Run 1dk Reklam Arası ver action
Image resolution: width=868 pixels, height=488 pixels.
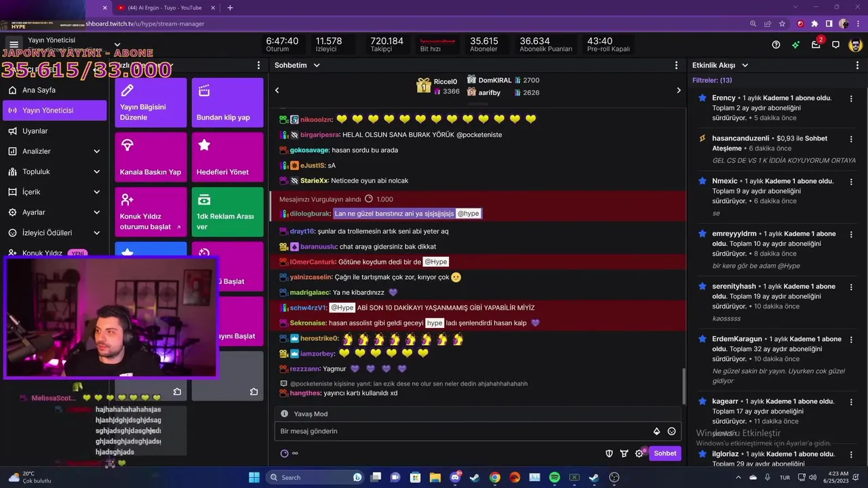(x=227, y=211)
